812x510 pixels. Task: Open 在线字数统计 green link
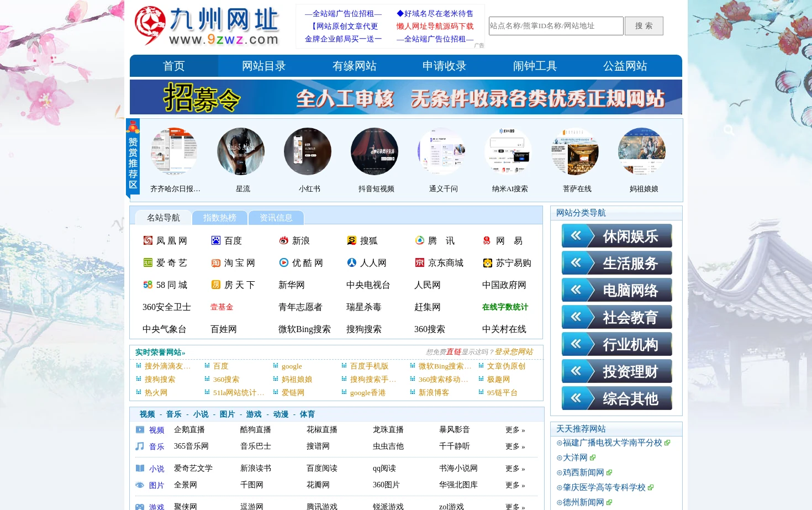click(x=505, y=307)
